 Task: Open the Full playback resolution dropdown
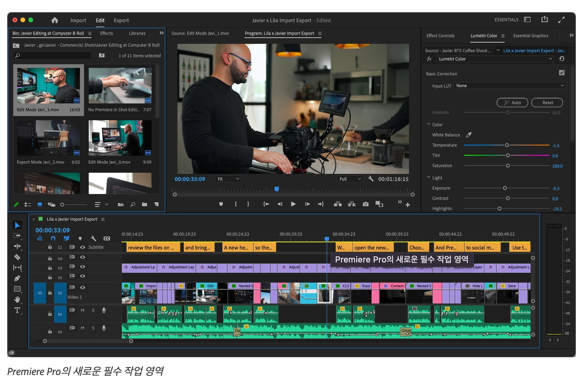(350, 179)
